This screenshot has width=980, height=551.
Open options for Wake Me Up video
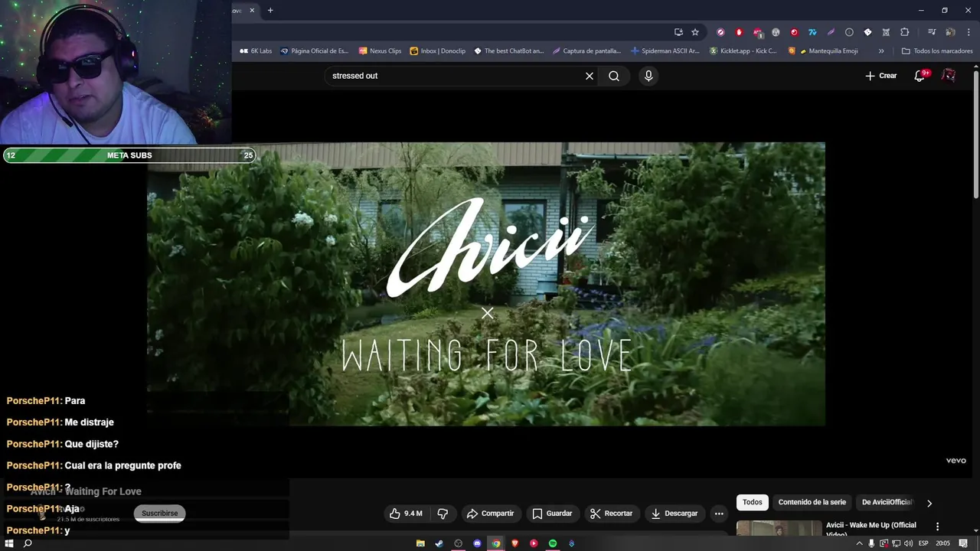pyautogui.click(x=937, y=527)
